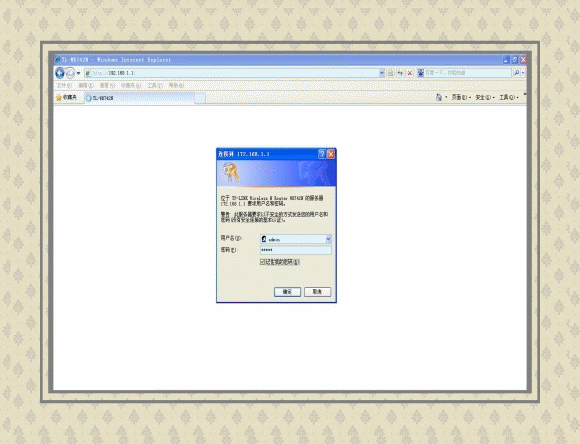Close the Internet Explorer window
Viewport: 580px width, 444px height.
tap(523, 60)
